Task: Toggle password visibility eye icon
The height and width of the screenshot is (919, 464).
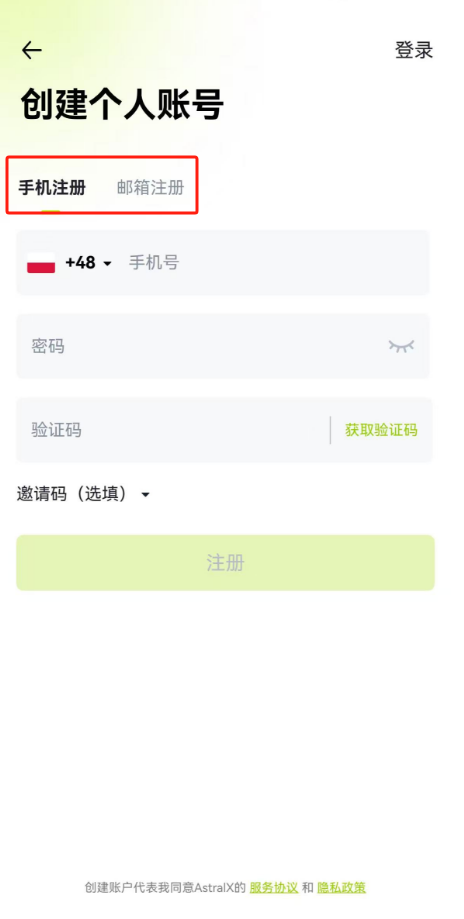Action: pyautogui.click(x=401, y=346)
